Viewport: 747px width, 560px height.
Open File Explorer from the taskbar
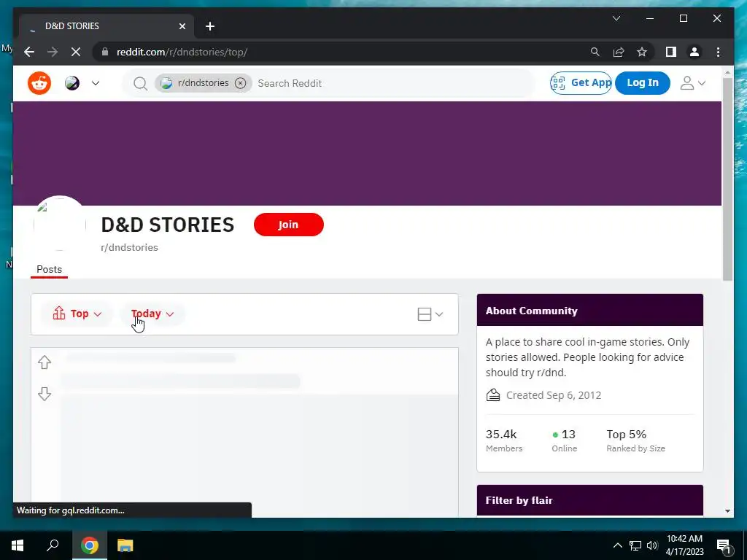pyautogui.click(x=125, y=545)
